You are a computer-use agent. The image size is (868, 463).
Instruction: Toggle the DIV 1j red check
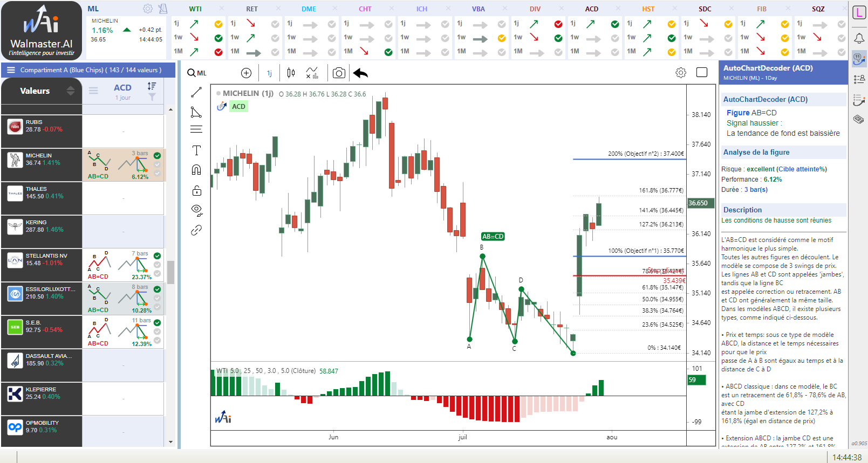point(558,24)
